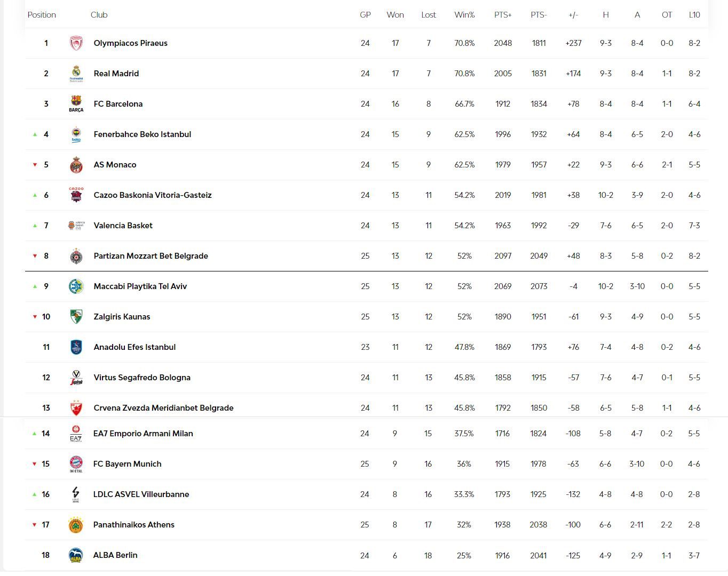Open Cazoo Baskonia Vitoria-Gasteiz team link
This screenshot has height=576, width=728.
click(153, 195)
